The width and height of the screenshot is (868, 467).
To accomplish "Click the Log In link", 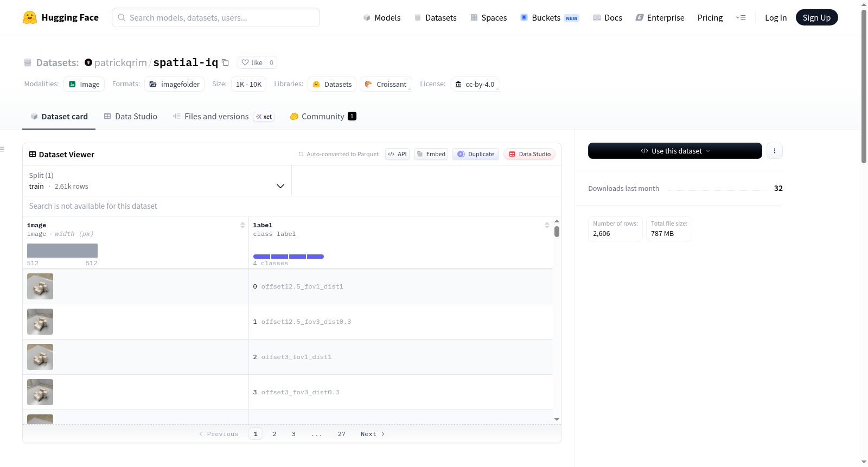I will (776, 17).
